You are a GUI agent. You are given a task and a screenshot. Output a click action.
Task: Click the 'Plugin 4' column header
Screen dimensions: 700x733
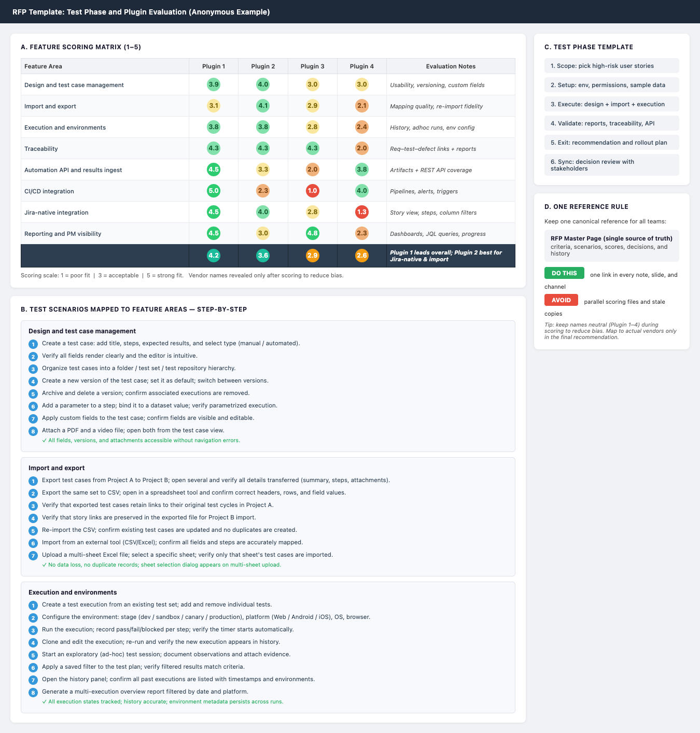[x=362, y=66]
